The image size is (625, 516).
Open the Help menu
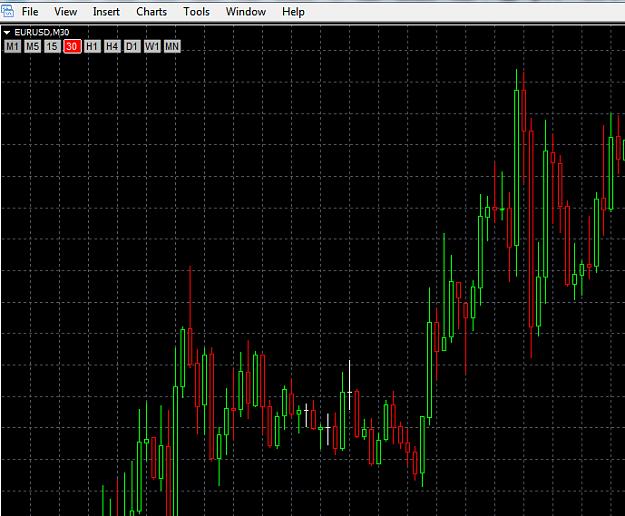(293, 12)
